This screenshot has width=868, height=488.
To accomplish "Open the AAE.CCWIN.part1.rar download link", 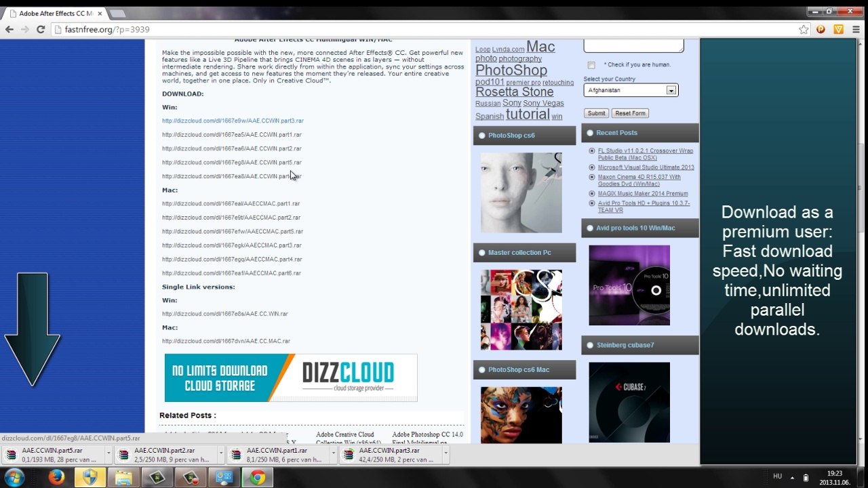I will pos(232,135).
